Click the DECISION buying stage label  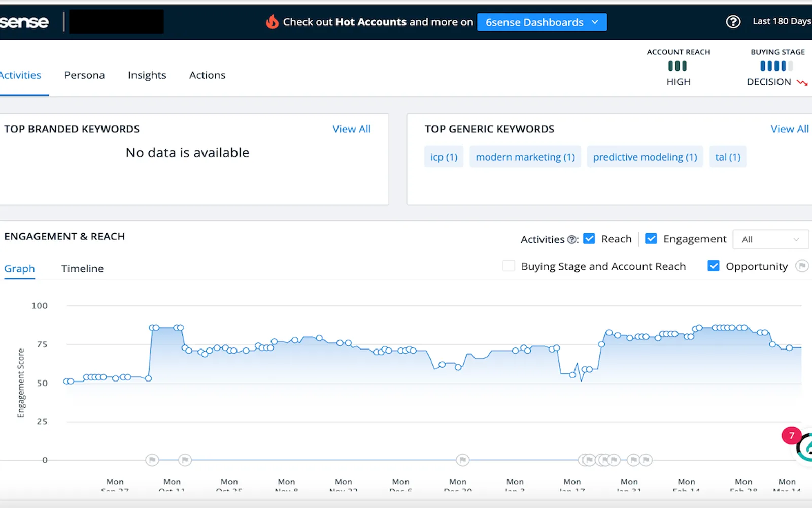pyautogui.click(x=769, y=82)
